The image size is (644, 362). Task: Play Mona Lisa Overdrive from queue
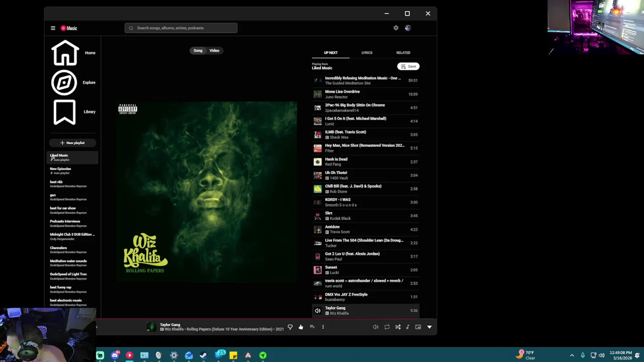click(x=366, y=94)
